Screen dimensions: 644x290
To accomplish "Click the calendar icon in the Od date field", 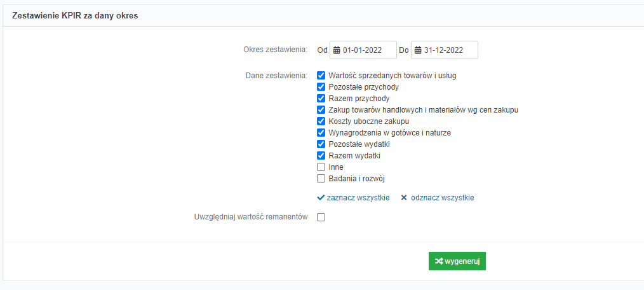I will pyautogui.click(x=337, y=50).
